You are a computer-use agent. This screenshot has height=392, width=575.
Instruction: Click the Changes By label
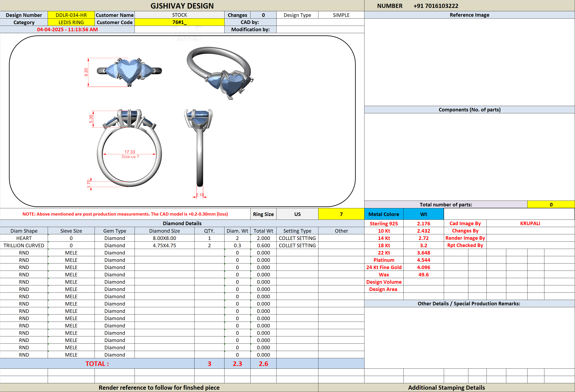[x=465, y=231]
